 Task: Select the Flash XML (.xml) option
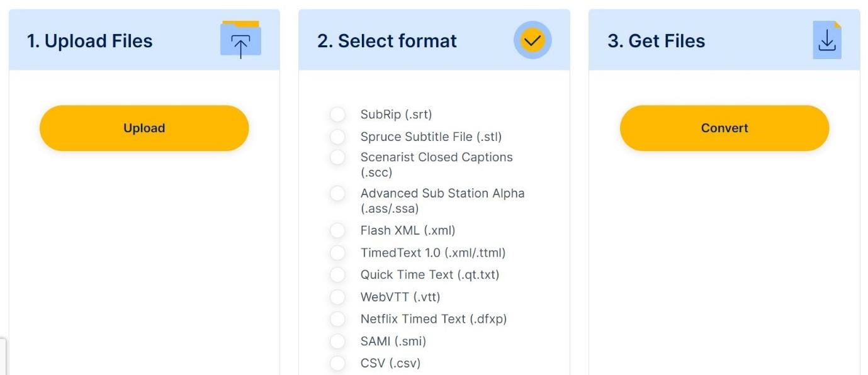click(x=338, y=230)
